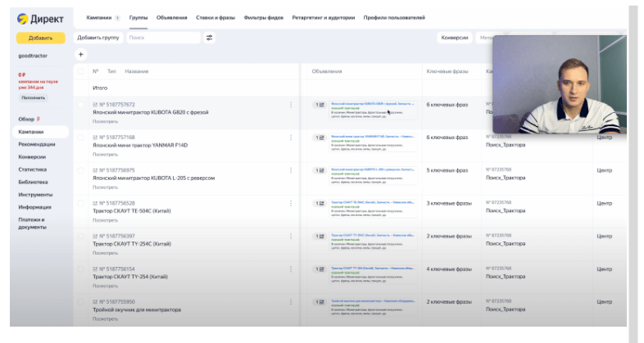The height and width of the screenshot is (343, 644).
Task: Click group type icon beside № 5187757168
Action: click(95, 138)
